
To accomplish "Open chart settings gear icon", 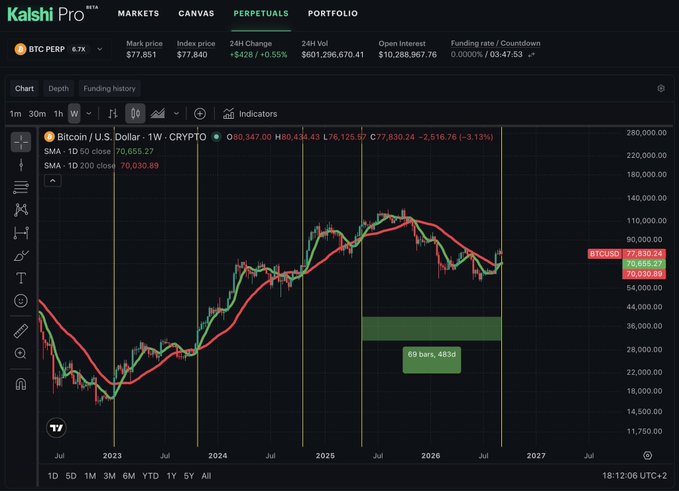I will (x=661, y=88).
